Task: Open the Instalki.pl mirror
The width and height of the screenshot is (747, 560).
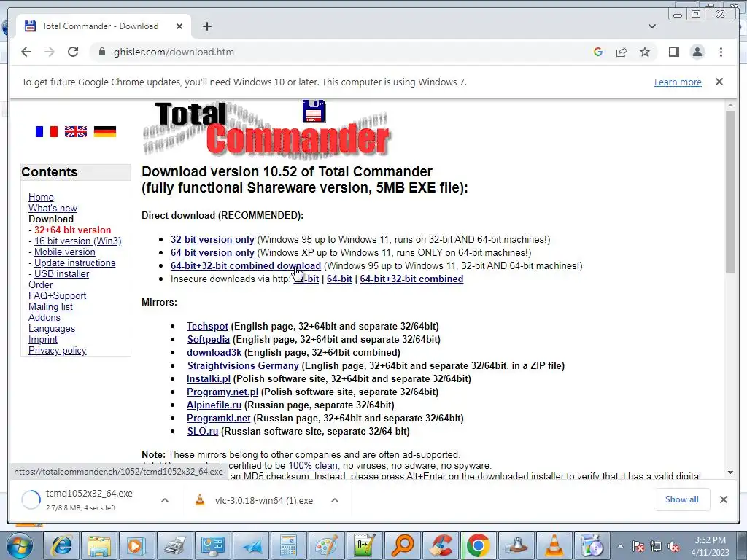Action: 209,378
